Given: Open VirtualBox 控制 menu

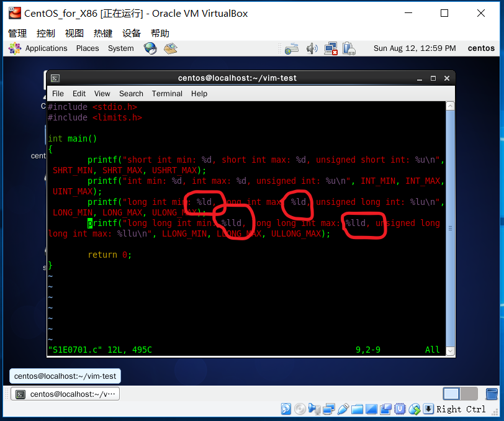Looking at the screenshot, I should tap(46, 33).
